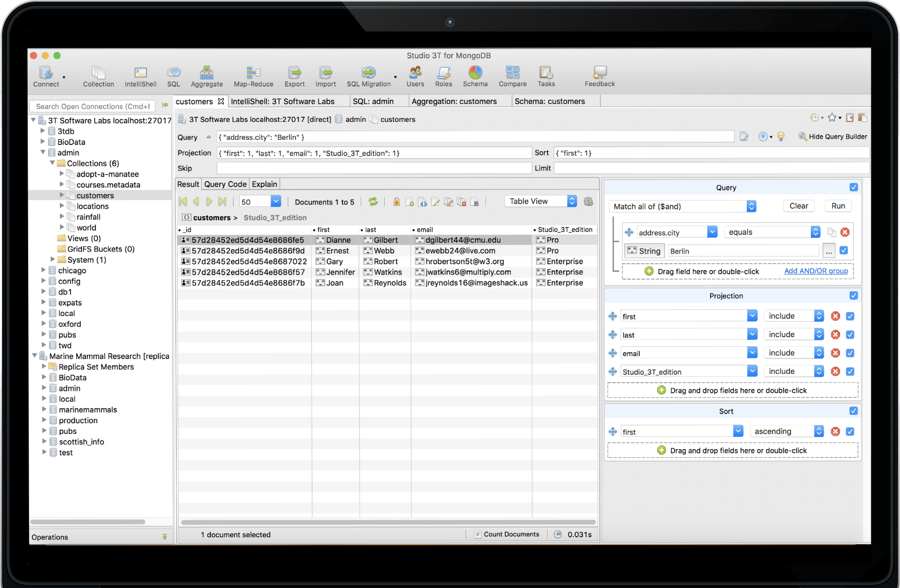Switch to the SQL: admin tab

(x=373, y=101)
